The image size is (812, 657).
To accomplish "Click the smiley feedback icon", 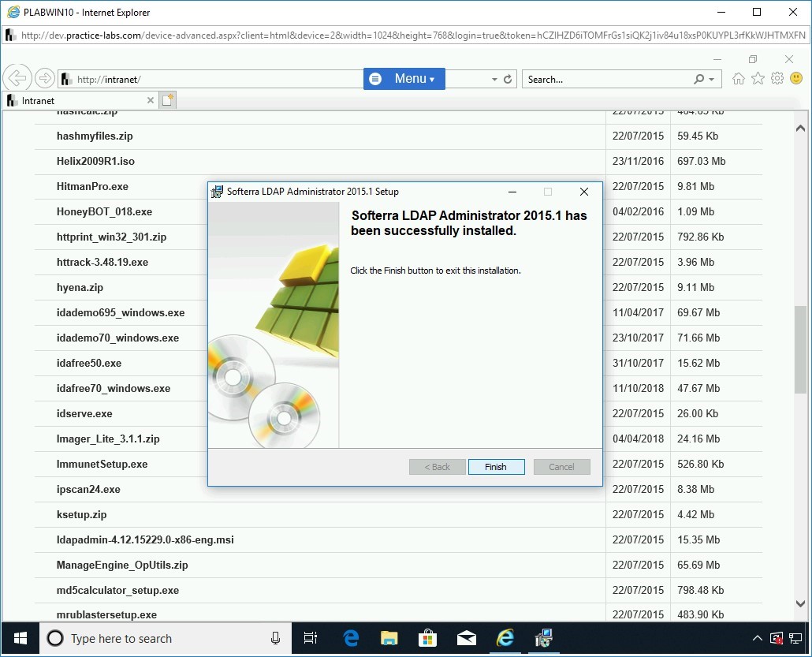I will 796,79.
